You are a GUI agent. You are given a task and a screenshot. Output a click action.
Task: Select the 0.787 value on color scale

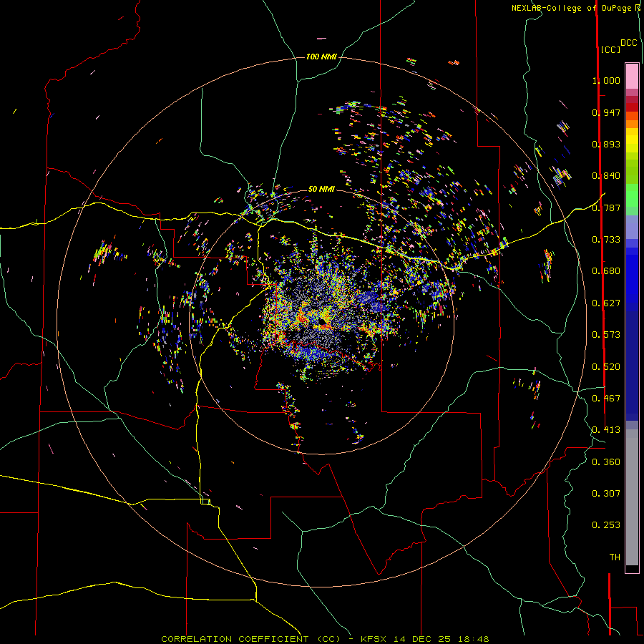(x=606, y=208)
